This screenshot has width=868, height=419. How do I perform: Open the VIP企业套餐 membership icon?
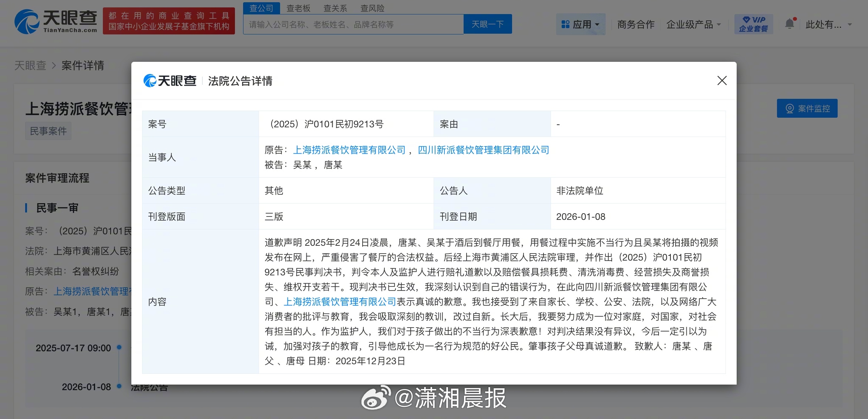click(x=753, y=23)
